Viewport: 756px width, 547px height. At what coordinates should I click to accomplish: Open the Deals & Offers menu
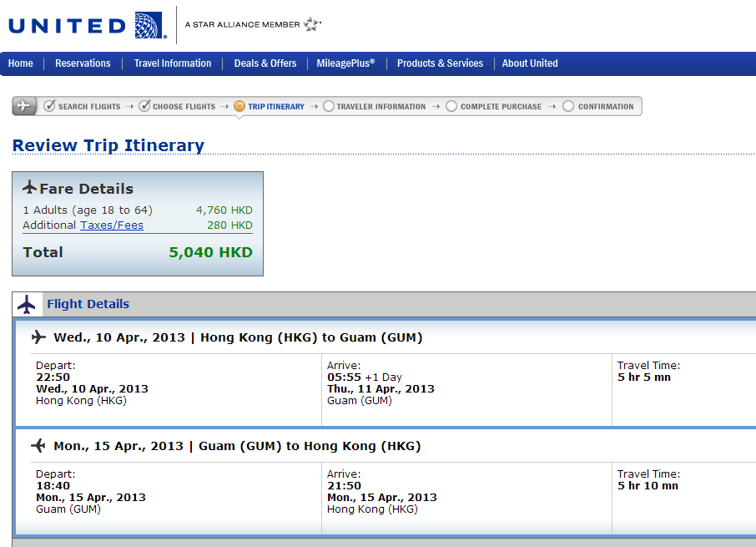pyautogui.click(x=265, y=63)
